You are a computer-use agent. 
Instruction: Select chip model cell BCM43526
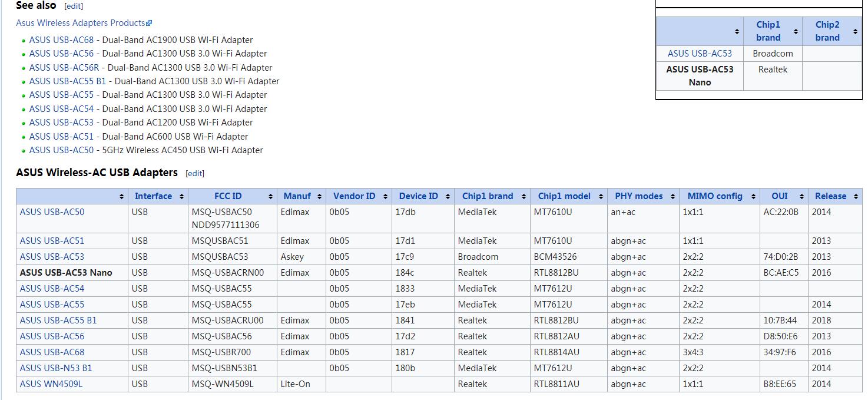569,257
